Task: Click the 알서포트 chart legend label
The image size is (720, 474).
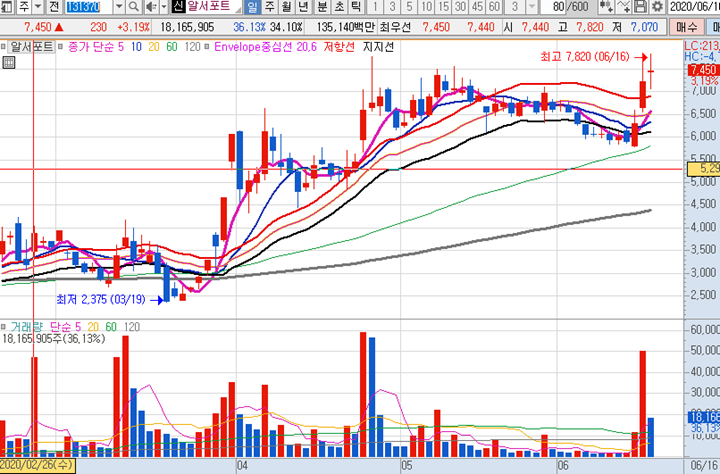Action: [32, 47]
